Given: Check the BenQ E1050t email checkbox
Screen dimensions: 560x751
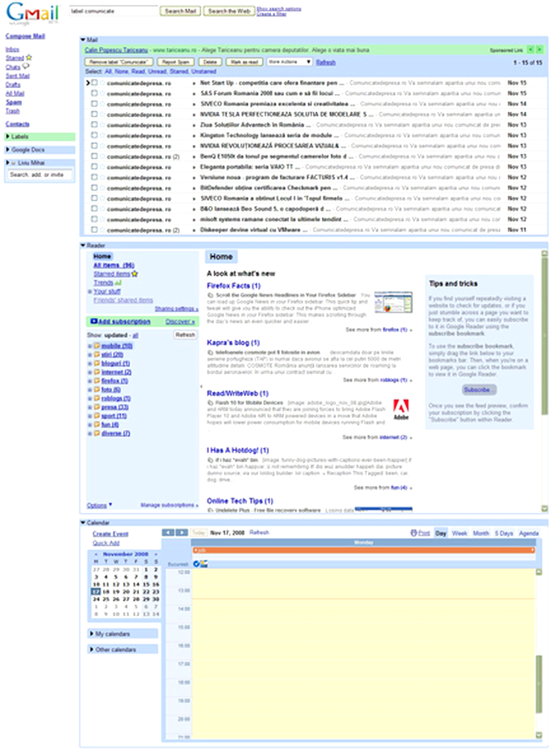Looking at the screenshot, I should (x=94, y=157).
